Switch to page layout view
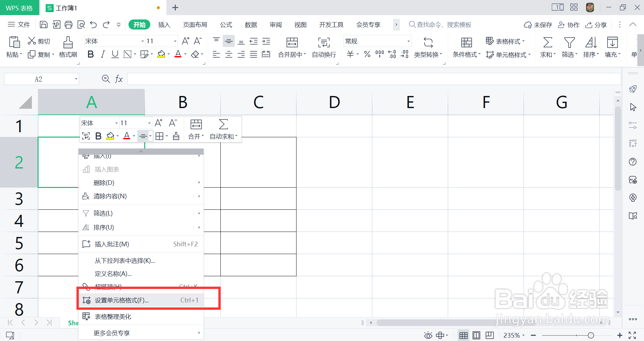Image resolution: width=644 pixels, height=341 pixels. (x=476, y=335)
